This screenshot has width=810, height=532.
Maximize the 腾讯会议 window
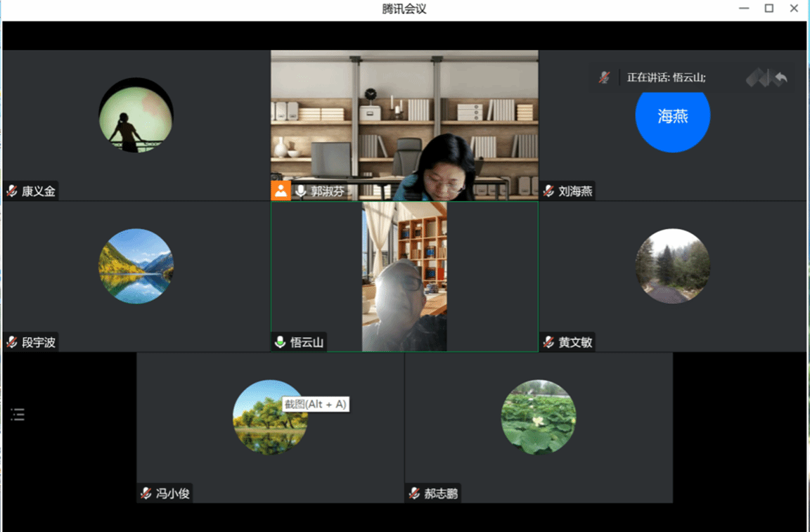click(x=769, y=8)
